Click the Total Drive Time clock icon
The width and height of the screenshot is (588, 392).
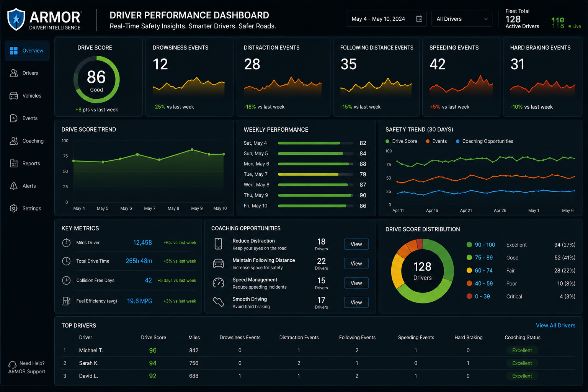66,261
